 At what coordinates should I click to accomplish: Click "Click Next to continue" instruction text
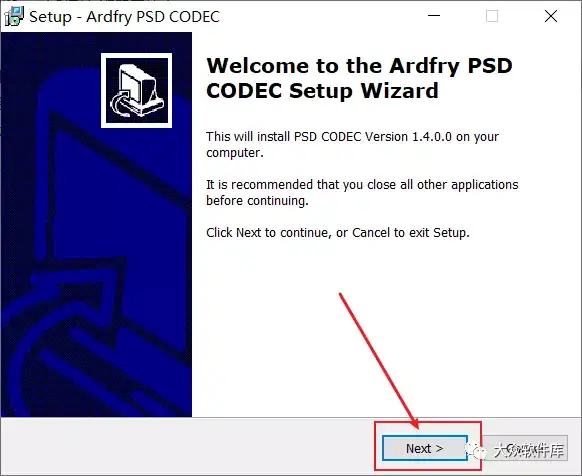[267, 233]
